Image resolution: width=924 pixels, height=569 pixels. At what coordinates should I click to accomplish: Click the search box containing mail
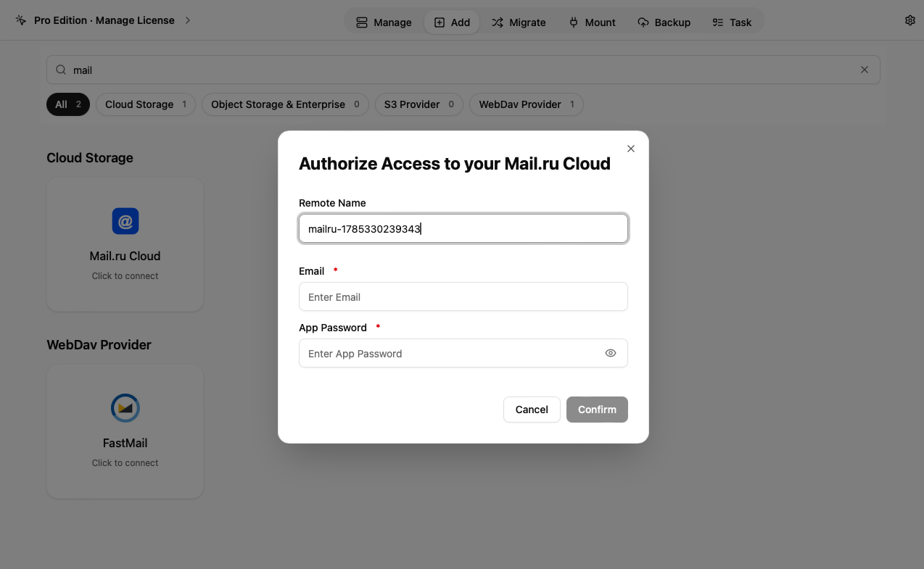click(x=463, y=70)
